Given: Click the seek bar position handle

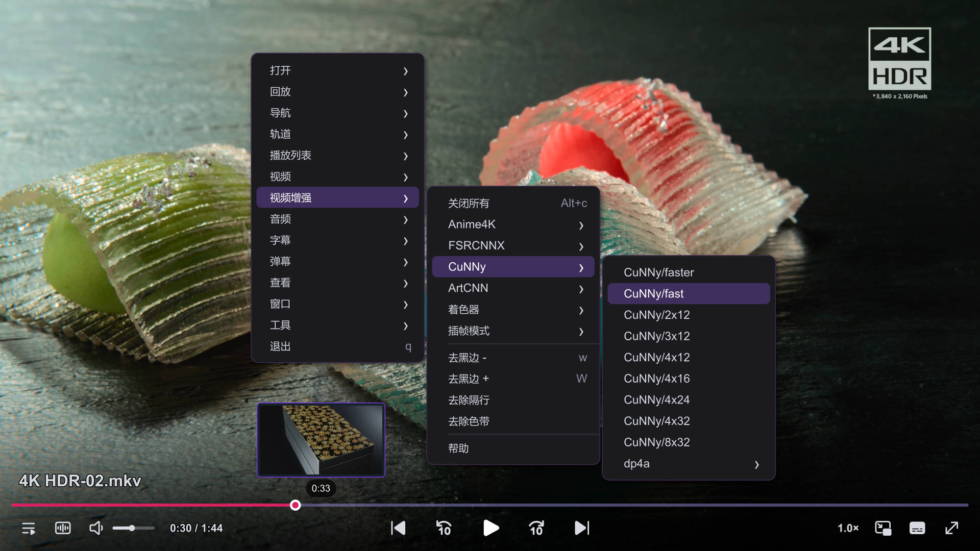Looking at the screenshot, I should pyautogui.click(x=295, y=505).
